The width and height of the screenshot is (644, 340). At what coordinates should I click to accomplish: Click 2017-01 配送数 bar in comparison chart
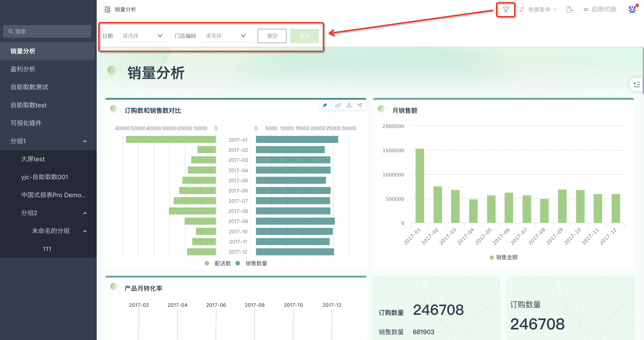pos(171,139)
